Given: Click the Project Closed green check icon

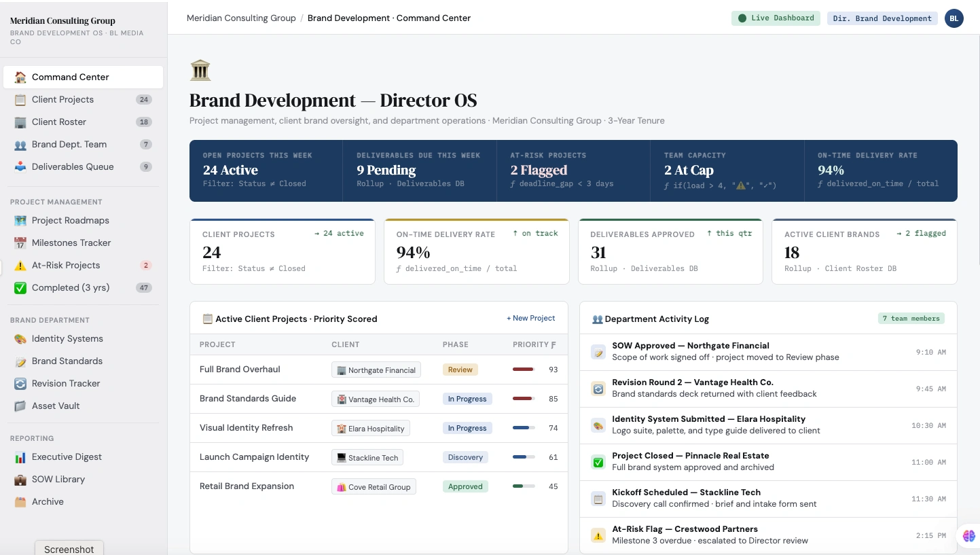Looking at the screenshot, I should pos(598,463).
